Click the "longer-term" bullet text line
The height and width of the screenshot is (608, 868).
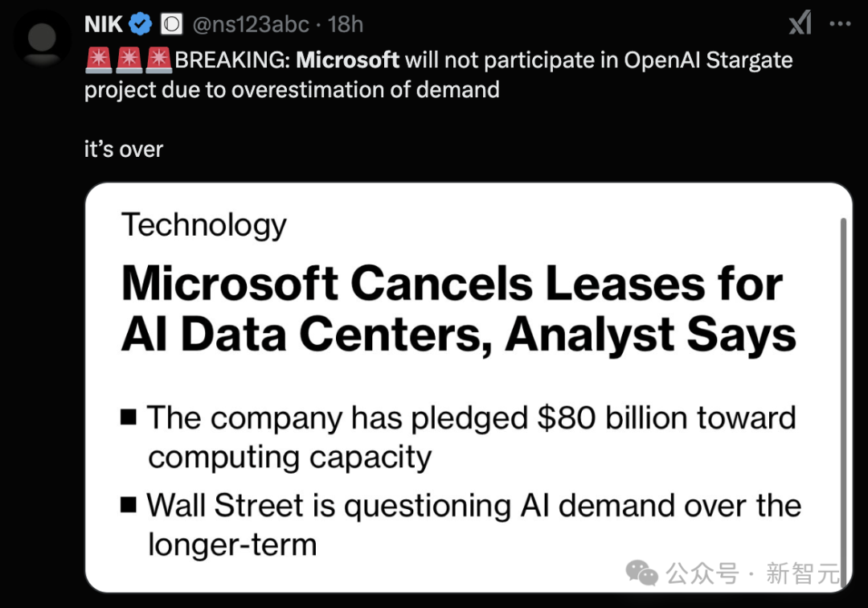point(232,544)
